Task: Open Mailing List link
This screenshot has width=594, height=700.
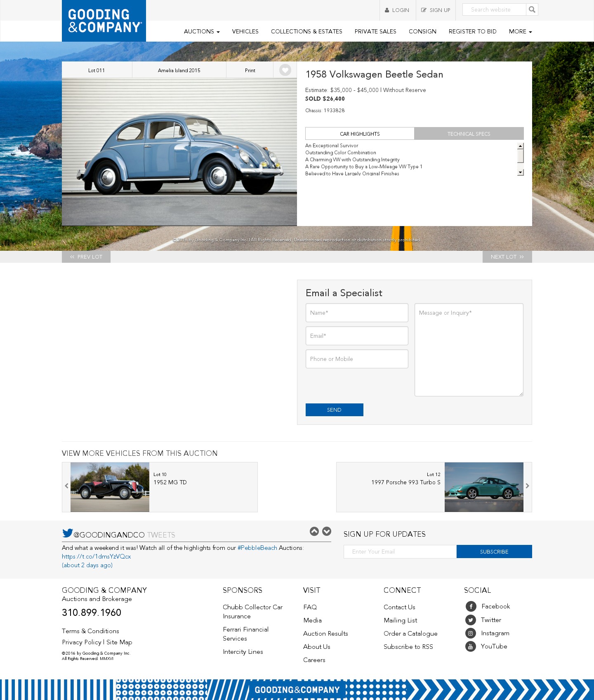Action: pyautogui.click(x=401, y=620)
